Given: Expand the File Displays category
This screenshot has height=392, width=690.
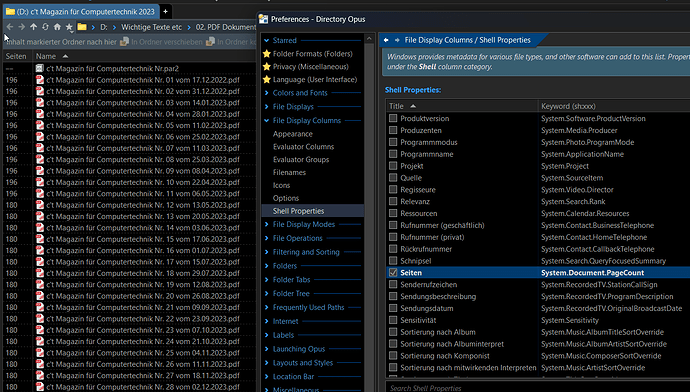Looking at the screenshot, I should pyautogui.click(x=266, y=106).
